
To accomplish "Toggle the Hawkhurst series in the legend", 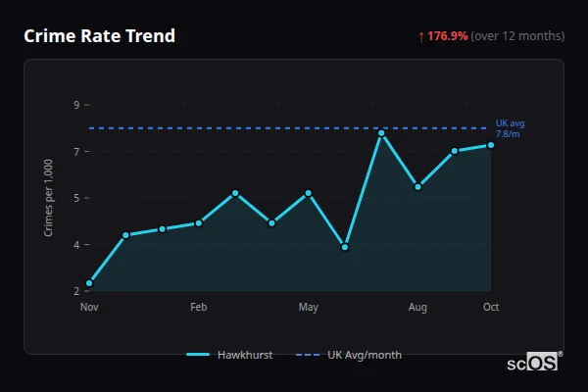I will [x=229, y=355].
